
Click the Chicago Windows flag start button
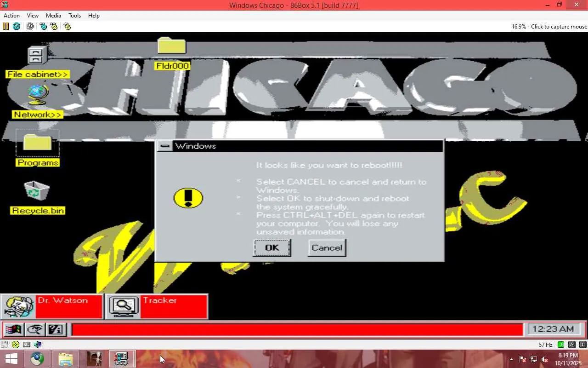point(13,329)
